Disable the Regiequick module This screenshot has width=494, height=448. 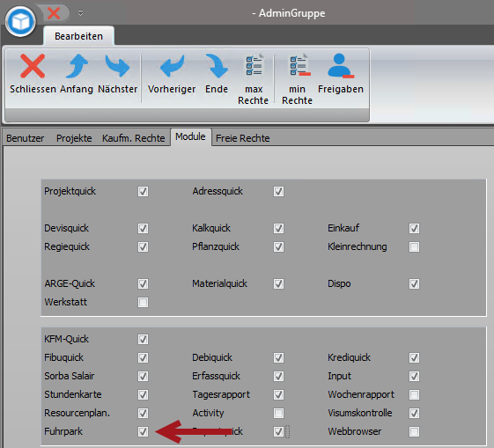pyautogui.click(x=143, y=246)
